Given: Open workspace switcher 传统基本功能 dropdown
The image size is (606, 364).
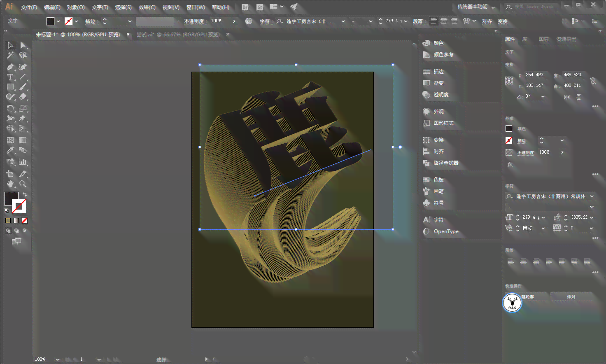Looking at the screenshot, I should [476, 7].
